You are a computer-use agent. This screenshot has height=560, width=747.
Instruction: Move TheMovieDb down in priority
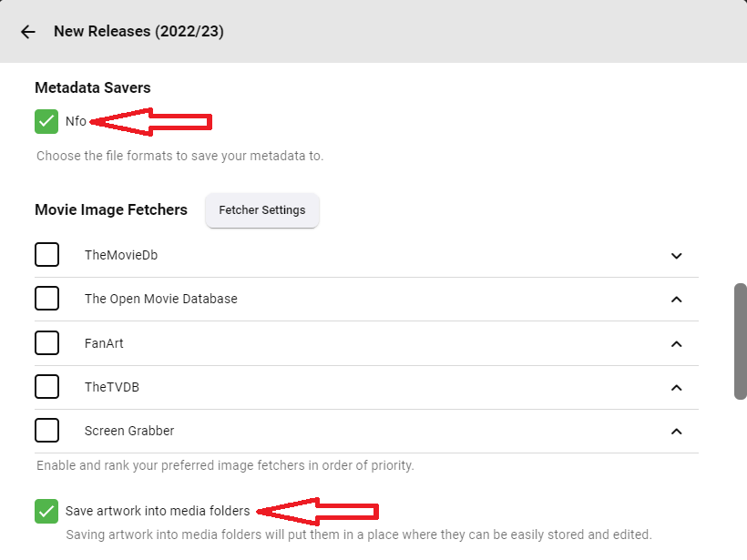pyautogui.click(x=676, y=256)
